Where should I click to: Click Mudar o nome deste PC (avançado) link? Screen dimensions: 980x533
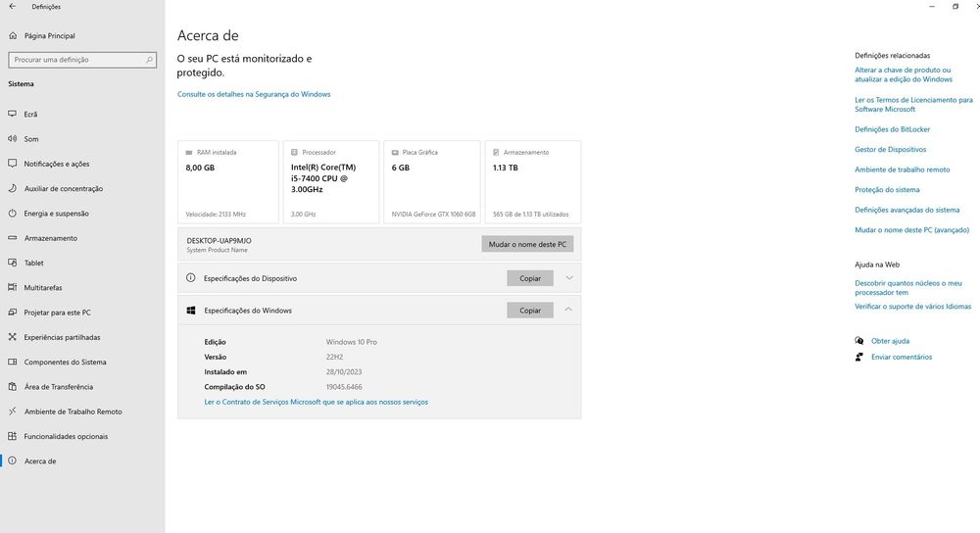pos(911,230)
